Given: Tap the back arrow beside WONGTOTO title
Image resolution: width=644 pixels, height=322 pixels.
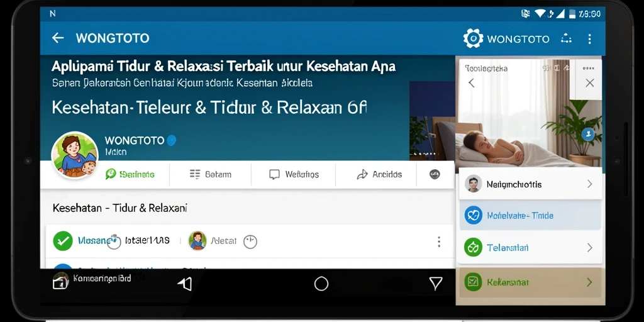Looking at the screenshot, I should click(58, 38).
